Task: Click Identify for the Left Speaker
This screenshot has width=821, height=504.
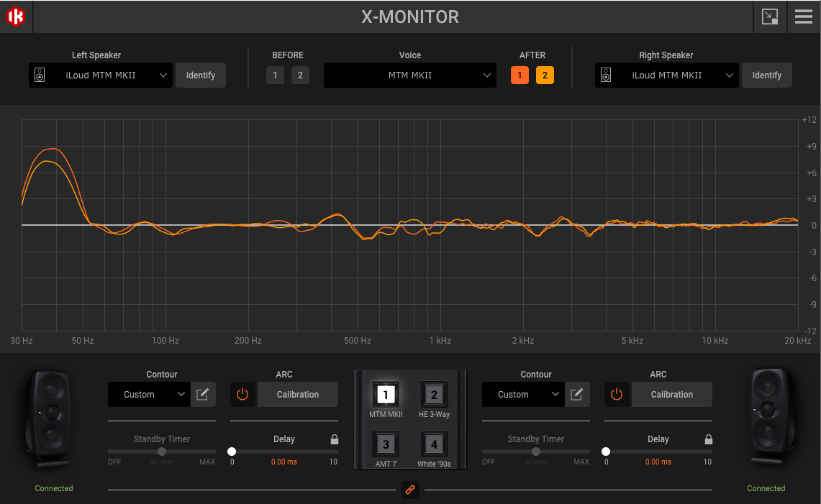Action: click(x=201, y=75)
